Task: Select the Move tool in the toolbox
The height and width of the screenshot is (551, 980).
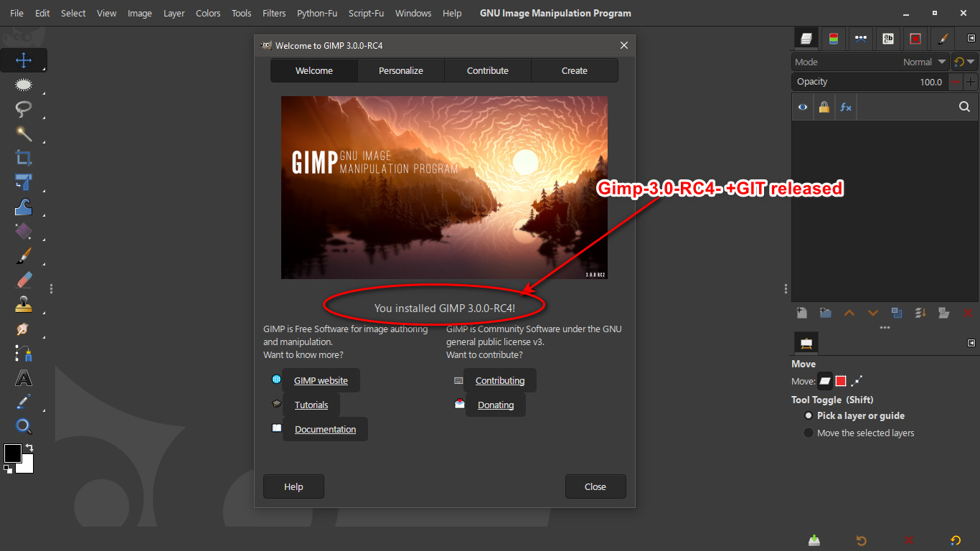Action: click(x=24, y=60)
